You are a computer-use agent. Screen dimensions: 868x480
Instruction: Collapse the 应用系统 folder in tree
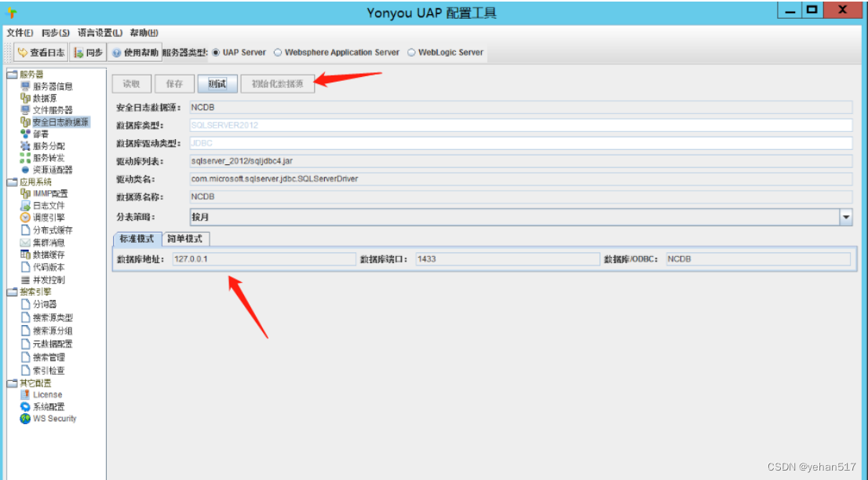click(x=13, y=181)
